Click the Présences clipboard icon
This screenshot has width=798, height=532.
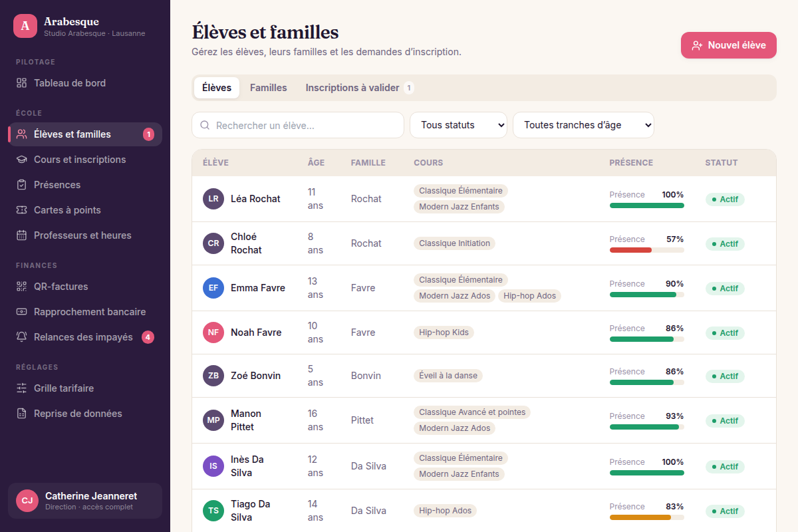(x=21, y=185)
